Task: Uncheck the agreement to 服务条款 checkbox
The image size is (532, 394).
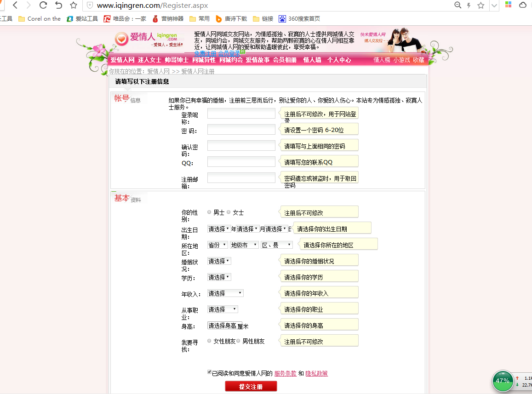Action: [x=210, y=371]
